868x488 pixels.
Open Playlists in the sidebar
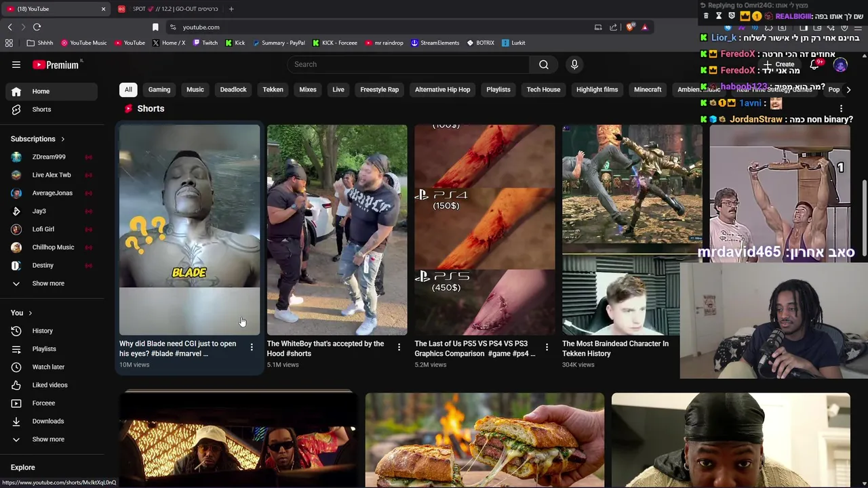click(52, 349)
